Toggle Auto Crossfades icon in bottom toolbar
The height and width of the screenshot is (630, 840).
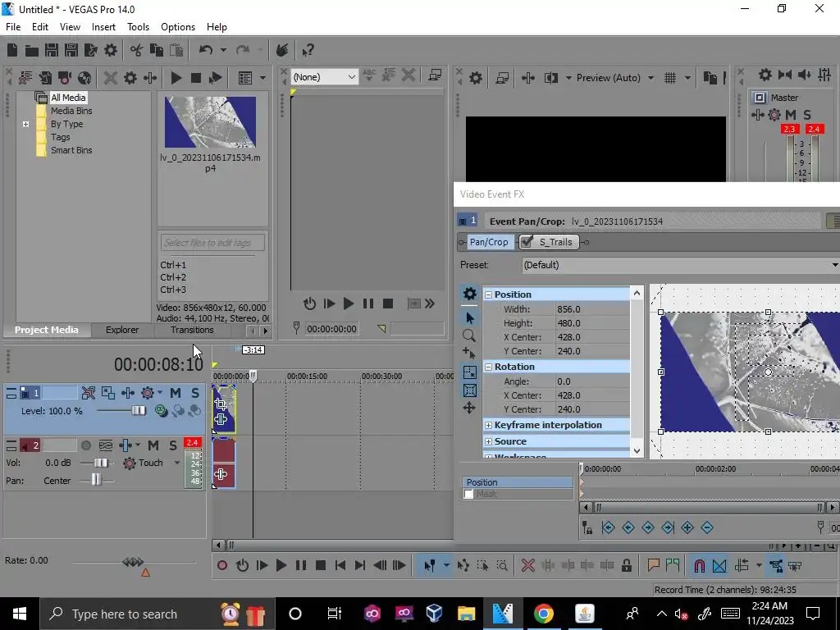(719, 565)
